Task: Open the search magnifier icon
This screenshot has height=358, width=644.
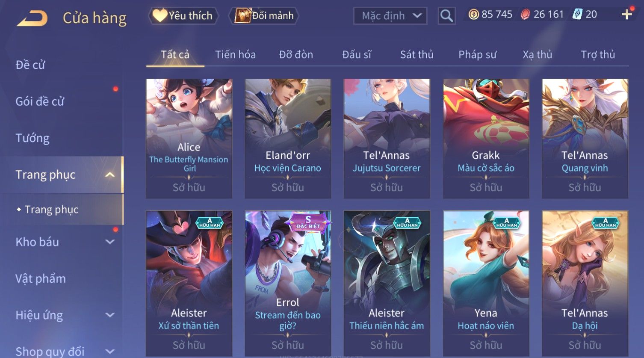Action: point(446,16)
